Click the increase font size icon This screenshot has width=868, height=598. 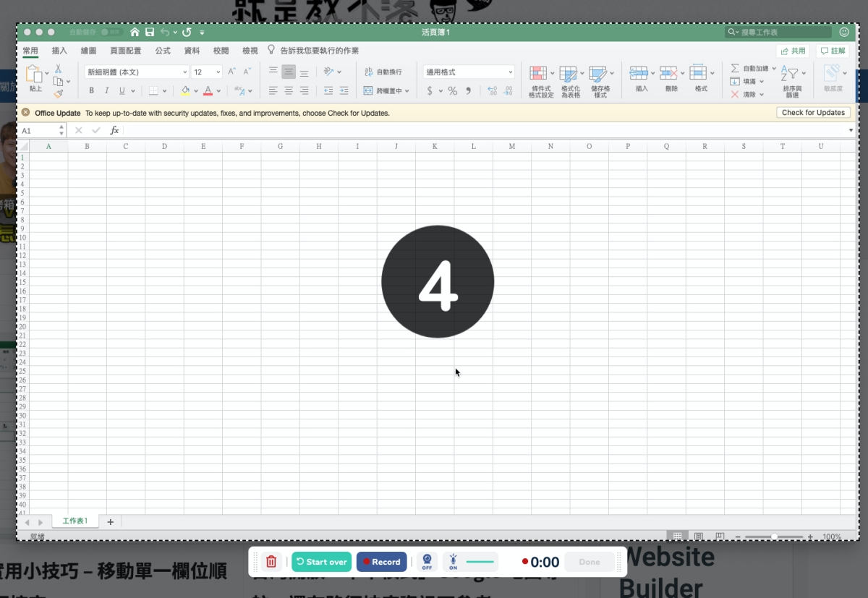[x=231, y=72]
